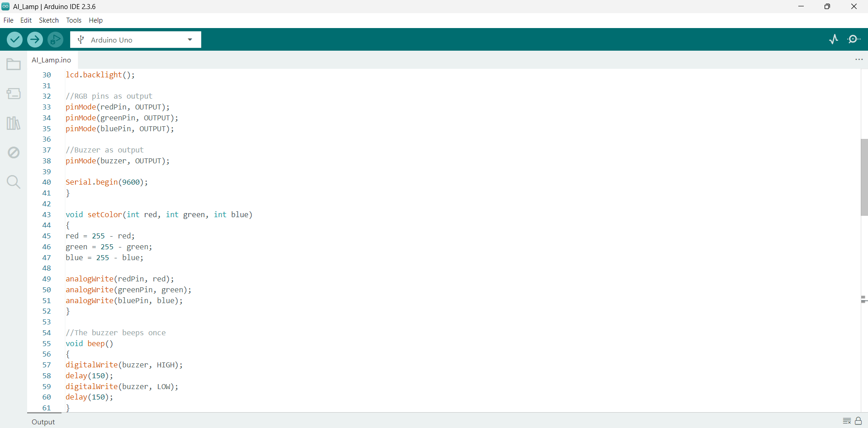Open the Tools menu
Viewport: 868px width, 428px height.
point(74,20)
